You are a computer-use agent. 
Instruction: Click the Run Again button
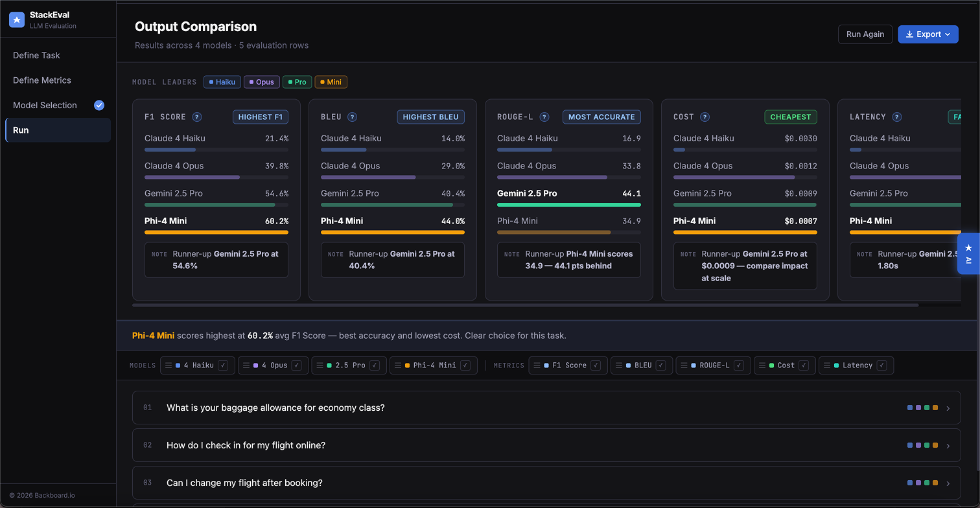click(x=865, y=34)
